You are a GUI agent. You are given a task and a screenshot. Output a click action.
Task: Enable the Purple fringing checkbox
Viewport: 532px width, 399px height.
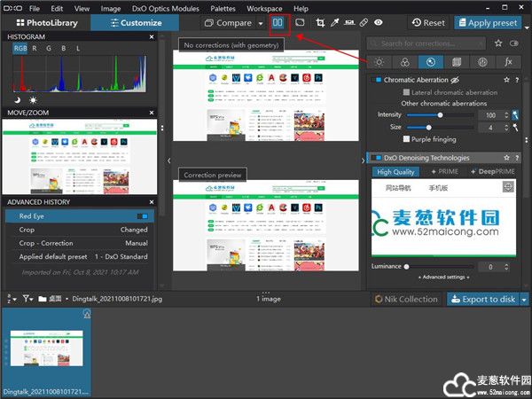[x=406, y=139]
